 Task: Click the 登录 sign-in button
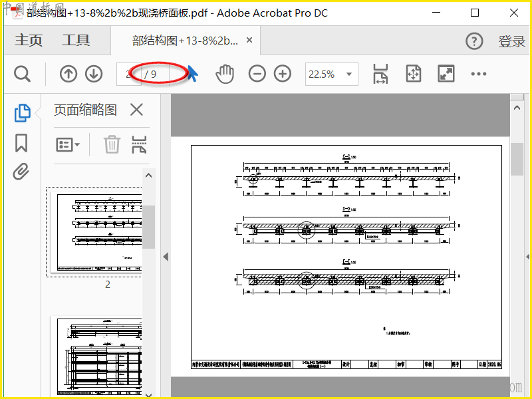coord(511,41)
